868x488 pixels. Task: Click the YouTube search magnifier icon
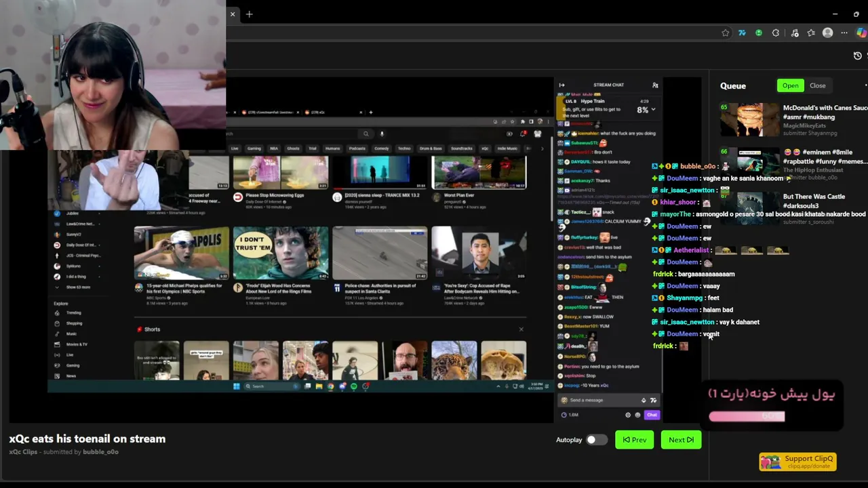[366, 134]
